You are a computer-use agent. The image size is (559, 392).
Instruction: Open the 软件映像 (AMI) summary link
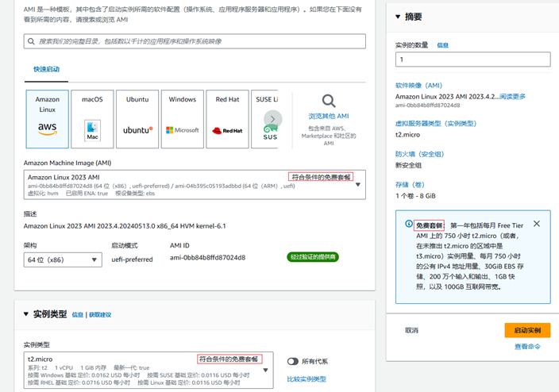click(418, 86)
